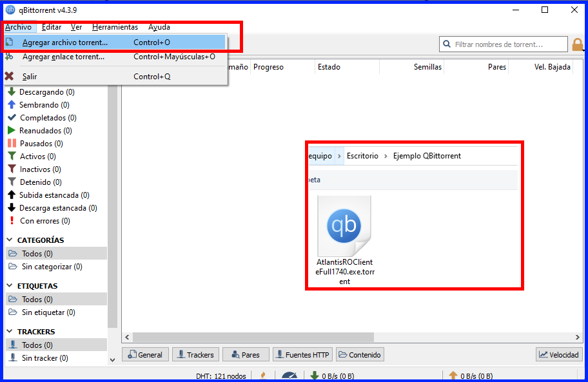Screen dimensions: 588x382
Task: Choose Agregar archivo torrent from menu
Action: [x=114, y=43]
